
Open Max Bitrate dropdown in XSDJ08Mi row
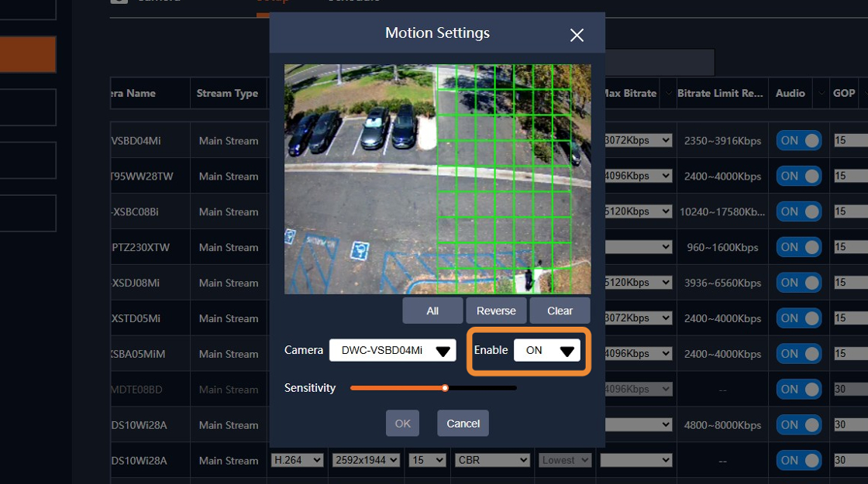(639, 283)
